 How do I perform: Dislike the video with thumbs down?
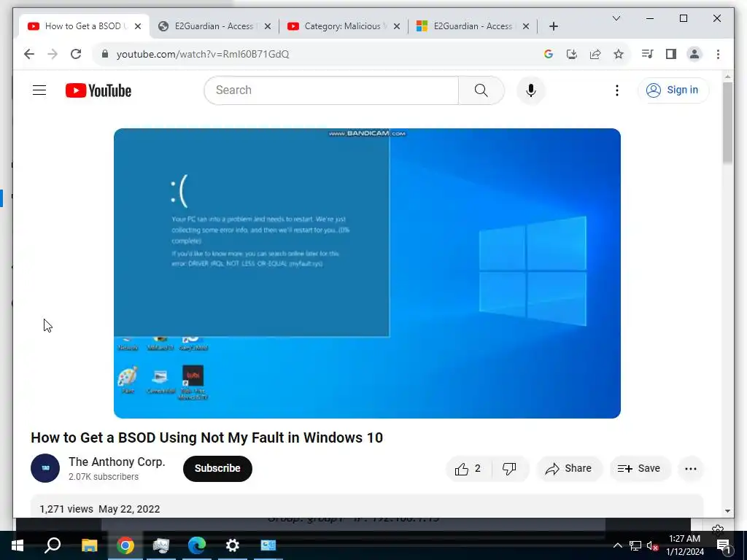(x=509, y=469)
